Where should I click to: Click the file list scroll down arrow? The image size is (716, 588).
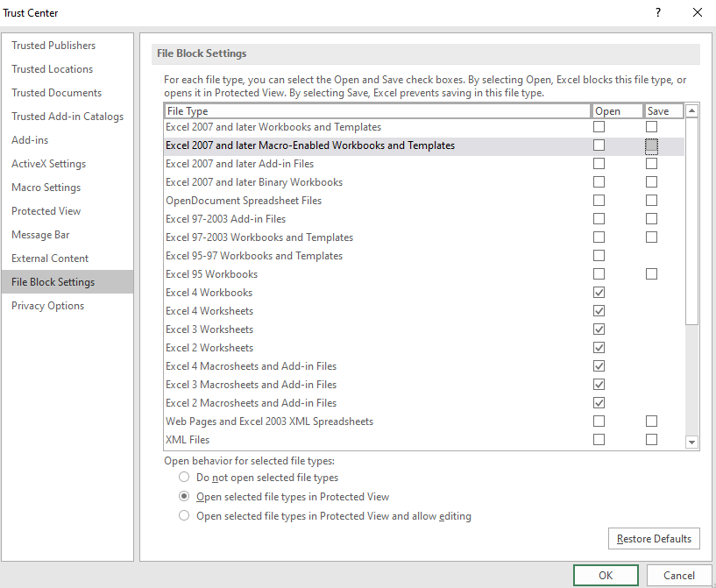click(x=691, y=442)
